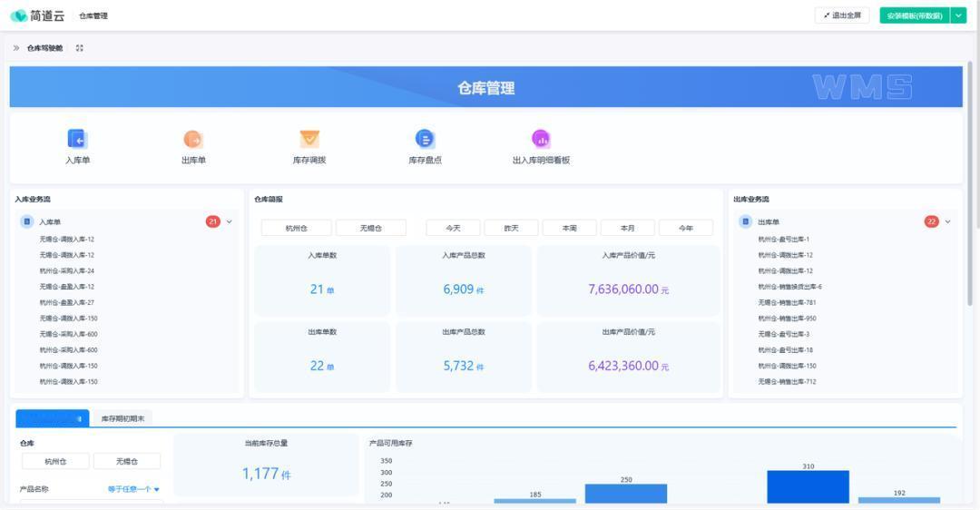Image resolution: width=980 pixels, height=510 pixels.
Task: Click the 简道云 logo
Action: click(x=37, y=15)
